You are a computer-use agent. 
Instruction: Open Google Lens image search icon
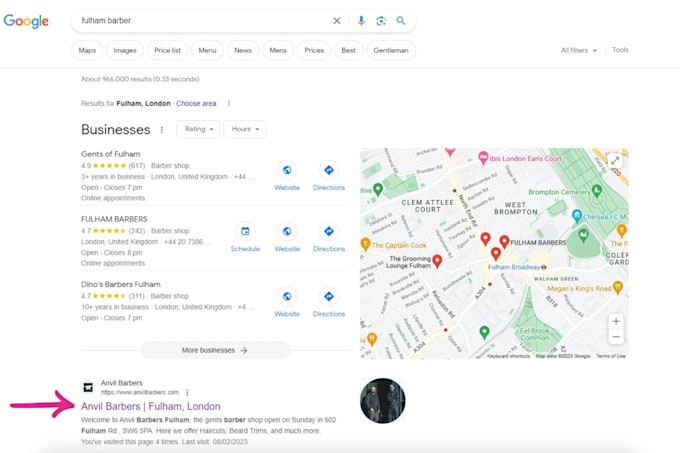[381, 20]
